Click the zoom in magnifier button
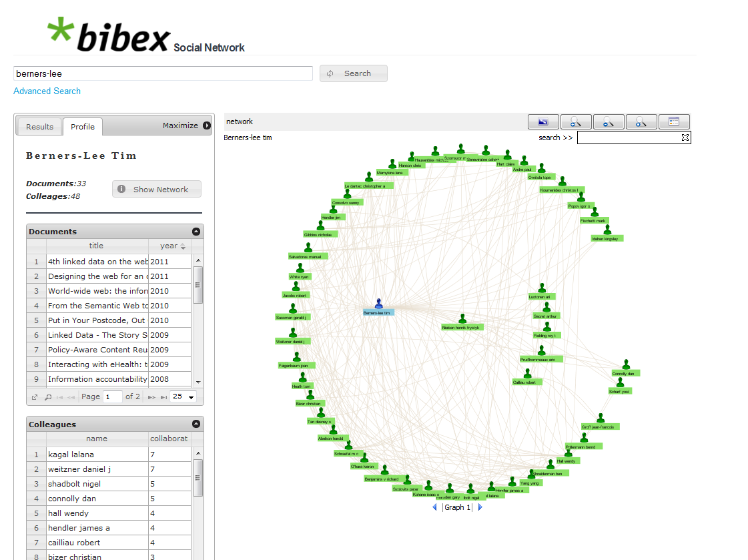The width and height of the screenshot is (748, 560). tap(576, 122)
